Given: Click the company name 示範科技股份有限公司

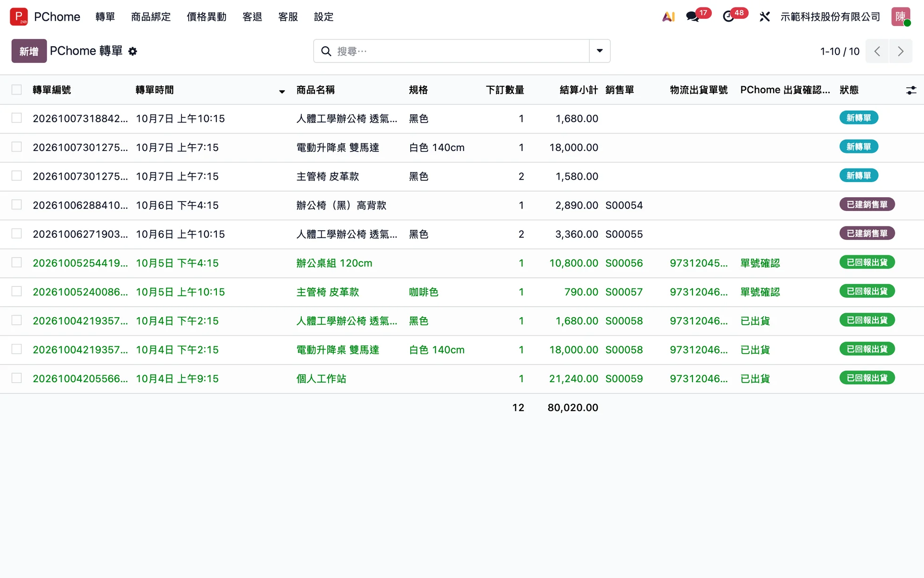Looking at the screenshot, I should 830,17.
